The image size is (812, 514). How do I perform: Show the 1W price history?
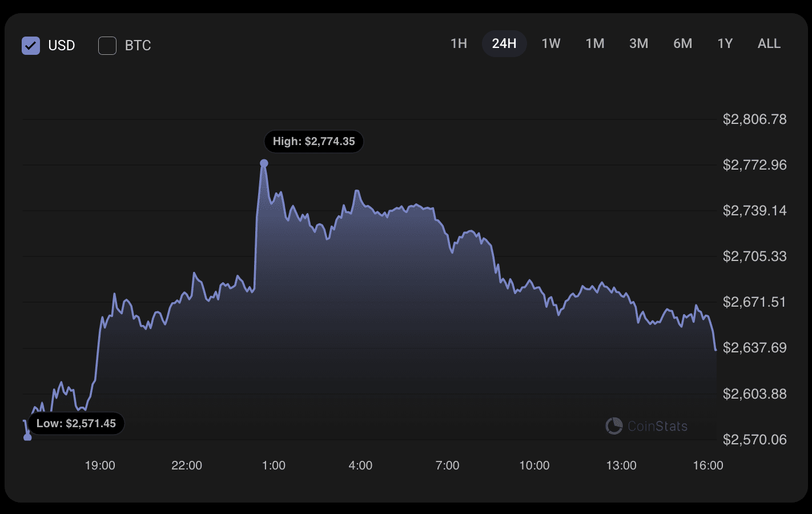tap(551, 44)
